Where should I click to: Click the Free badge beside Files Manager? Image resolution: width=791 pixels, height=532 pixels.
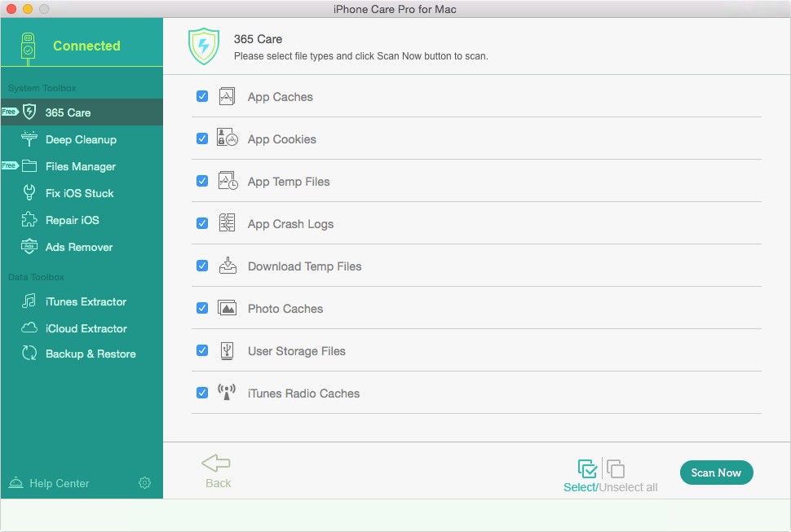(x=10, y=165)
